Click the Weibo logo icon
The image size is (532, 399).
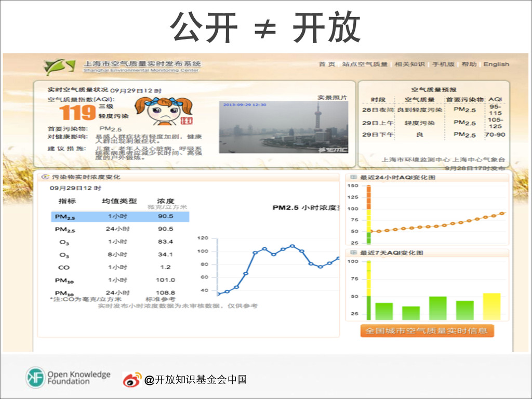[132, 379]
